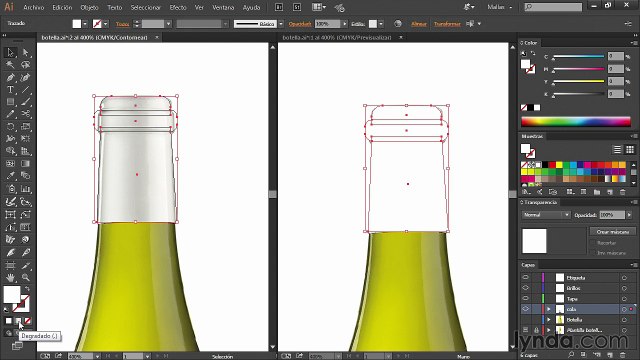Open the Archivo menu

(33, 7)
